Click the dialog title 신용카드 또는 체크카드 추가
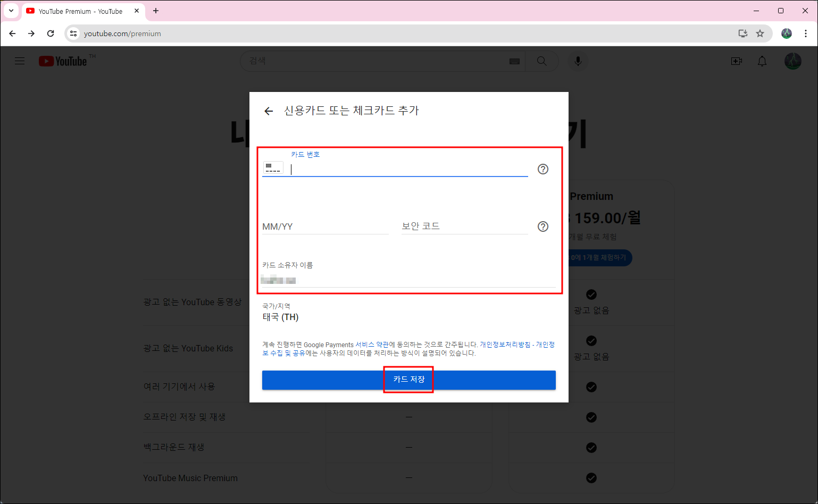The image size is (818, 504). pos(352,111)
